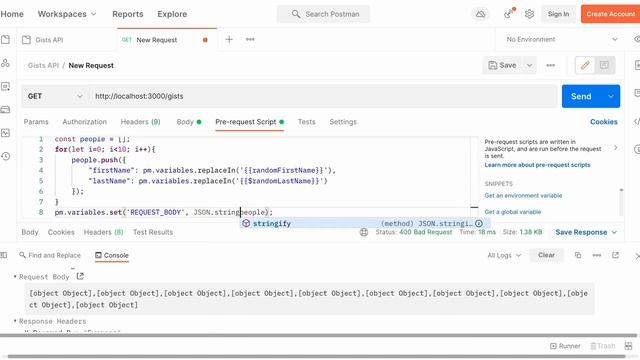
Task: Open the code snippet icon on right edge
Action: pyautogui.click(x=637, y=121)
